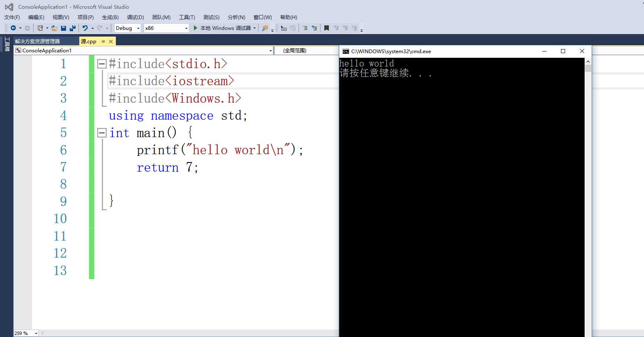644x337 pixels.
Task: Toggle bookmark using the bookmark icon
Action: (x=326, y=28)
